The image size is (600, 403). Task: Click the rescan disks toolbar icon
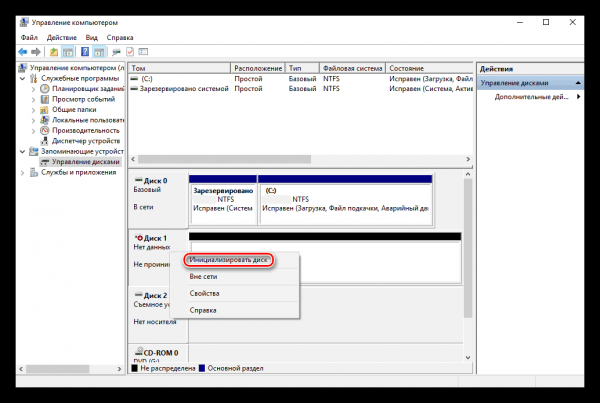click(x=116, y=52)
